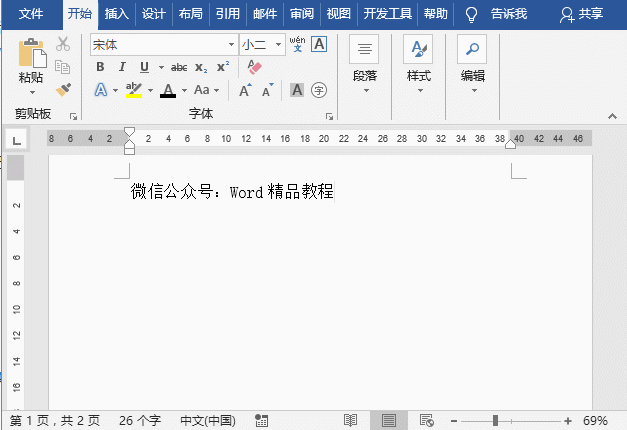Viewport: 627px width, 430px height.
Task: Switch to Read Mode view icon
Action: (351, 420)
